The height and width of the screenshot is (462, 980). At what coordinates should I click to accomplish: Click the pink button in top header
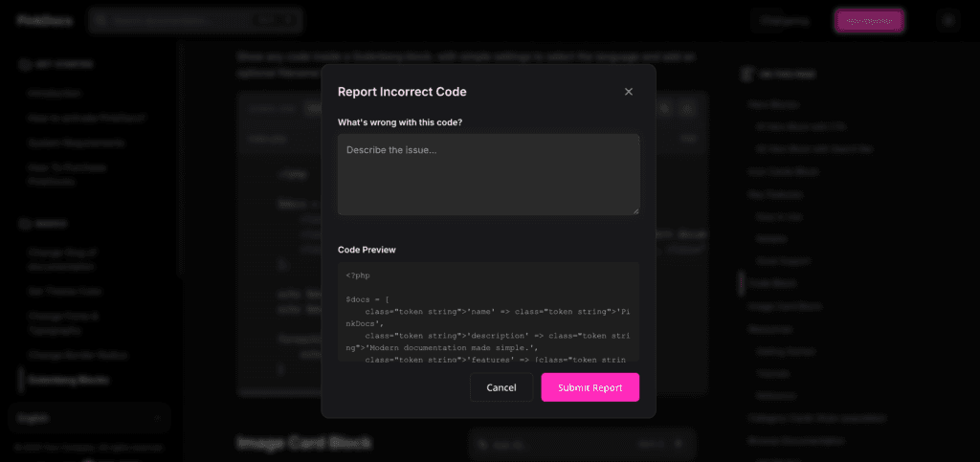(869, 20)
